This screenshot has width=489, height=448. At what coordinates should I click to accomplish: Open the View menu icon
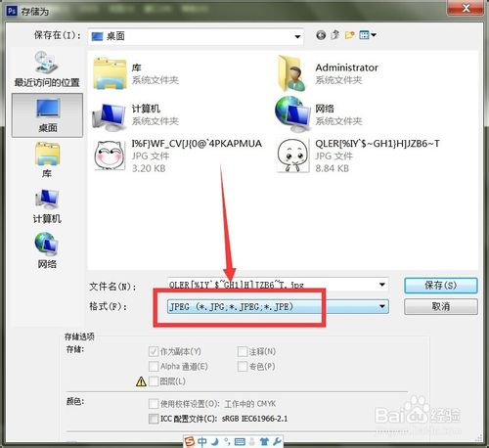tap(368, 35)
